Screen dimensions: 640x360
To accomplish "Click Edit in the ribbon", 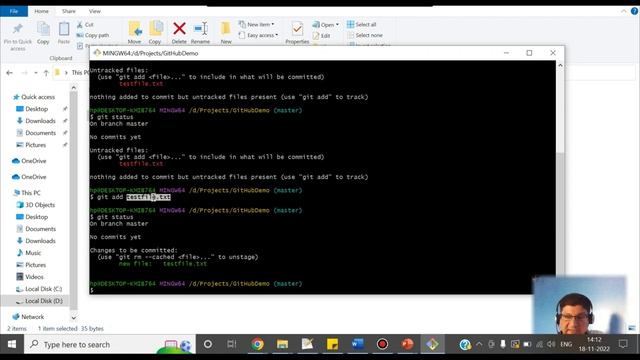I will [x=322, y=36].
